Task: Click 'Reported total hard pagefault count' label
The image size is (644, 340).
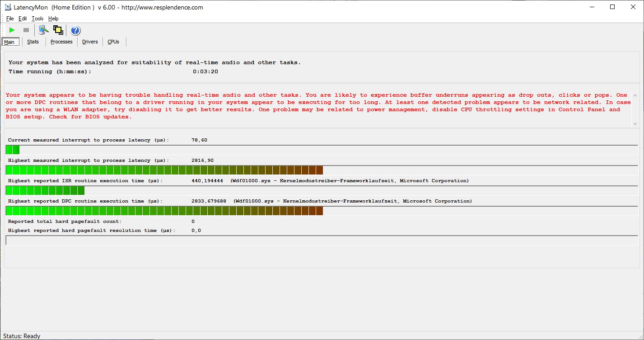Action: tap(65, 222)
